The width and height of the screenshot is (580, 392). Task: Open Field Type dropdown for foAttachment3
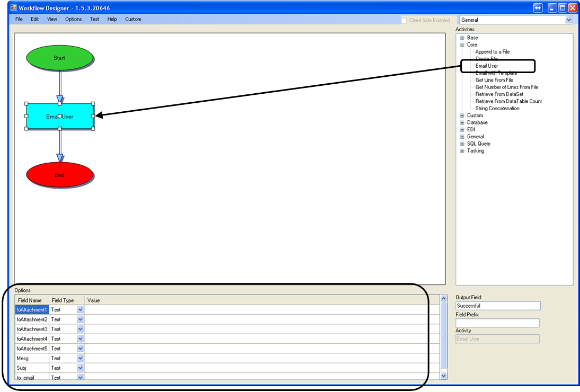pyautogui.click(x=81, y=329)
